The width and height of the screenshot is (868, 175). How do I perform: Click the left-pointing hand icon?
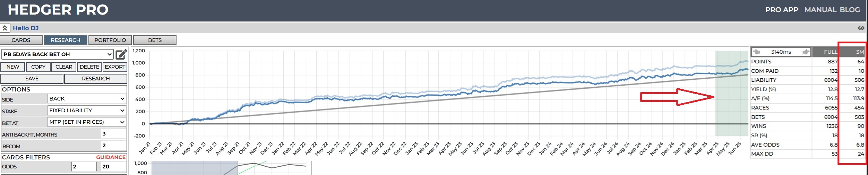pos(757,52)
